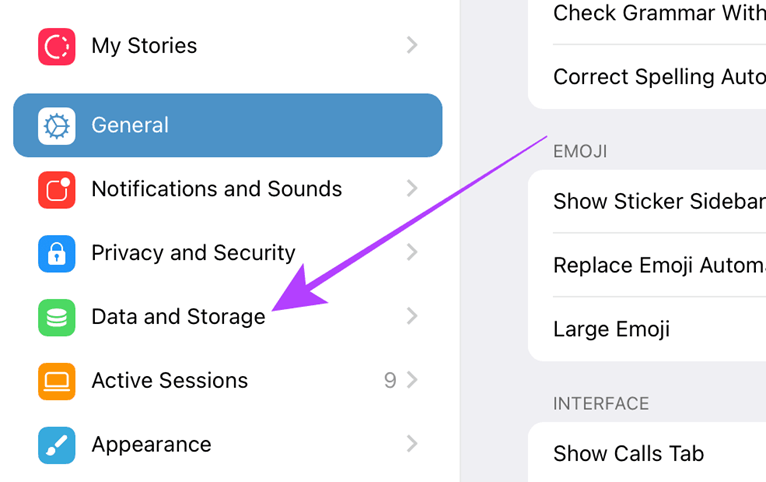Click the Data and Storage chevron arrow
766x482 pixels.
[412, 316]
